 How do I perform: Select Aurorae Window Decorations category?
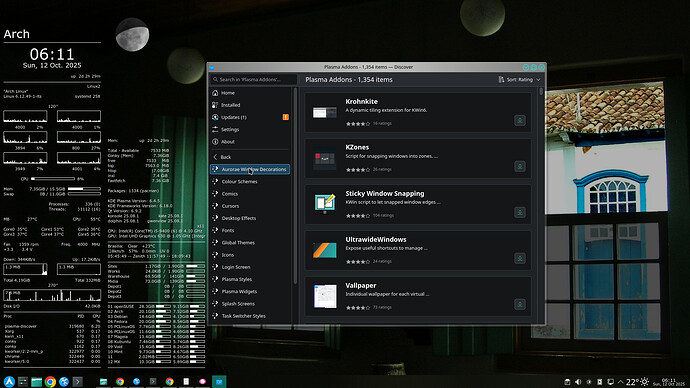(x=250, y=169)
